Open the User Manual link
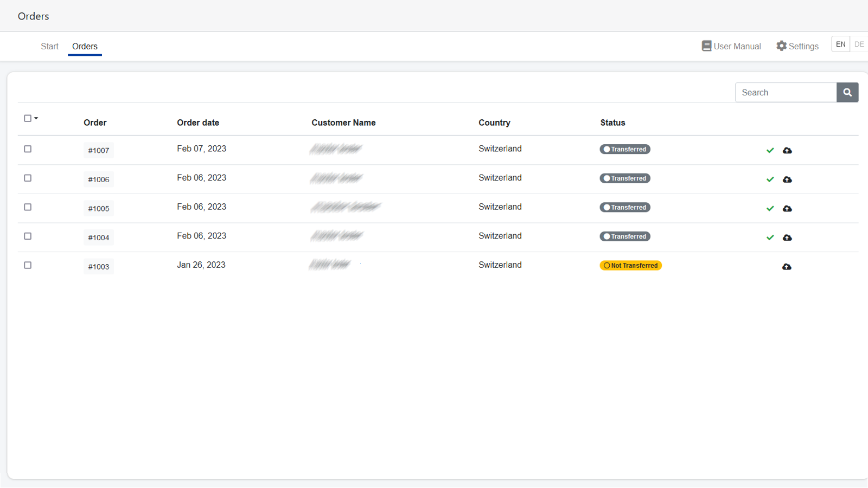The height and width of the screenshot is (488, 868). tap(731, 47)
